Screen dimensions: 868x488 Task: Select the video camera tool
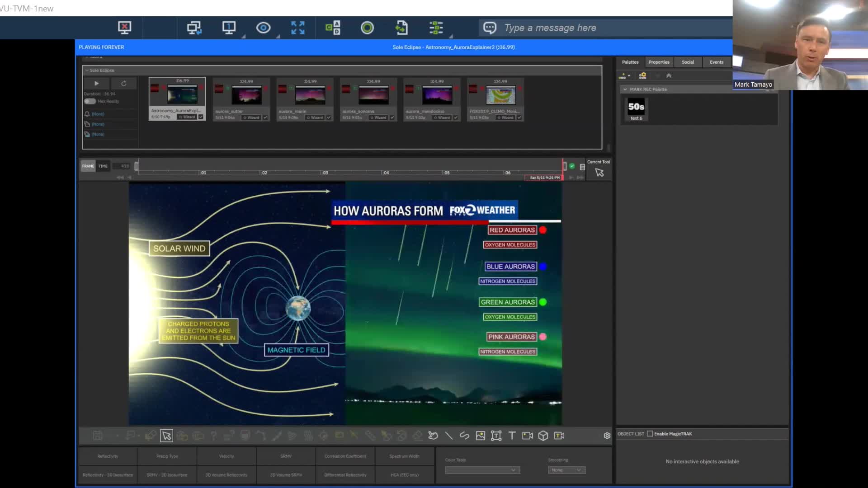pyautogui.click(x=528, y=436)
